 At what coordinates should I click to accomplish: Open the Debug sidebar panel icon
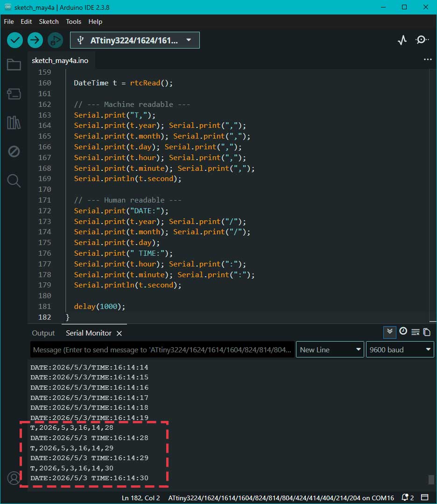(x=14, y=151)
